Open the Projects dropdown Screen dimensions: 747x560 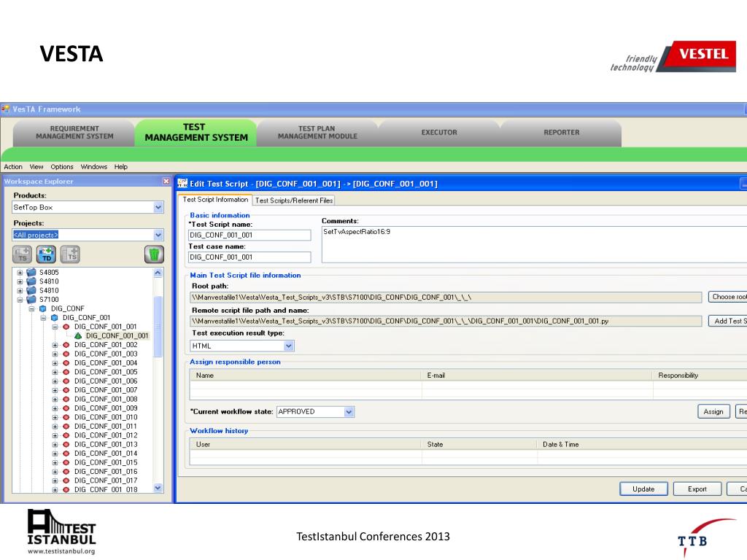[158, 235]
